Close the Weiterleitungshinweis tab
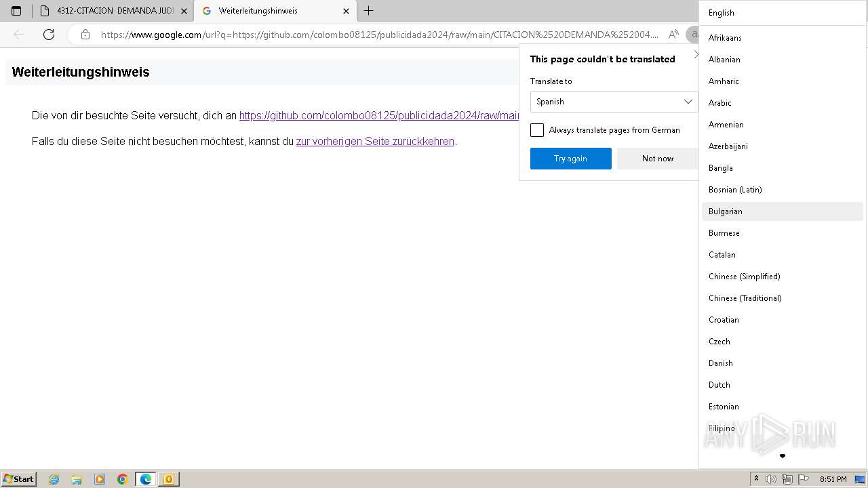 [346, 11]
